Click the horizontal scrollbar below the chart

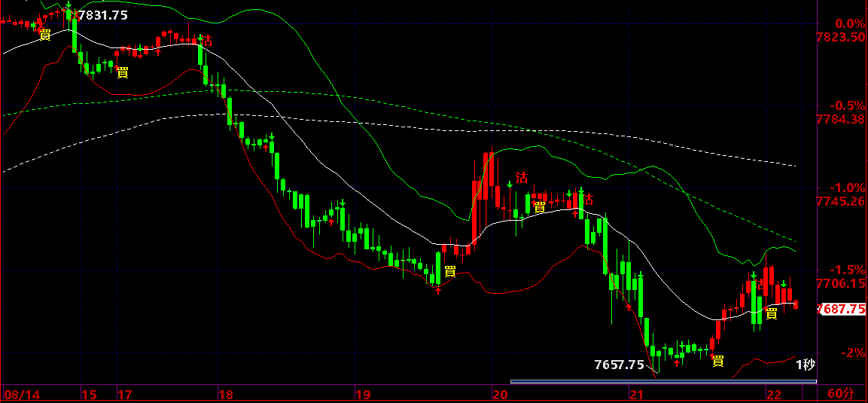click(x=663, y=381)
